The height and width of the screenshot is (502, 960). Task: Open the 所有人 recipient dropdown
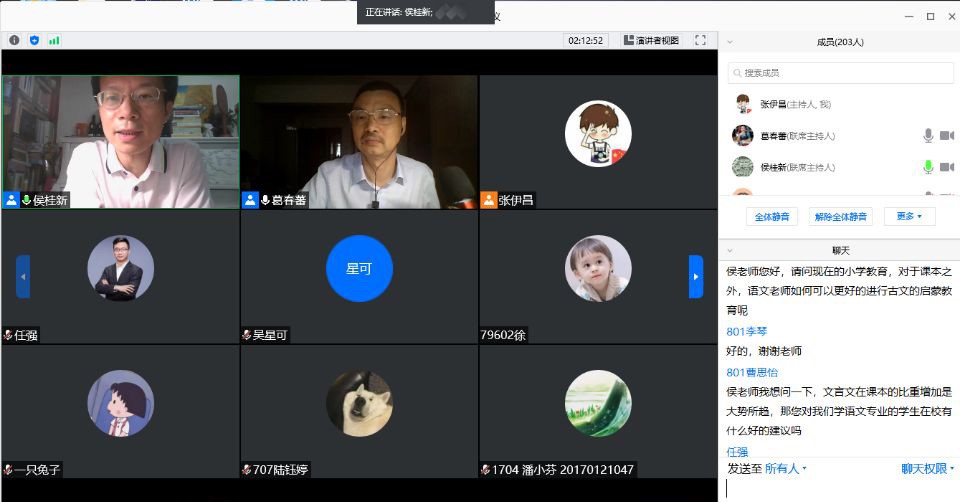point(786,468)
